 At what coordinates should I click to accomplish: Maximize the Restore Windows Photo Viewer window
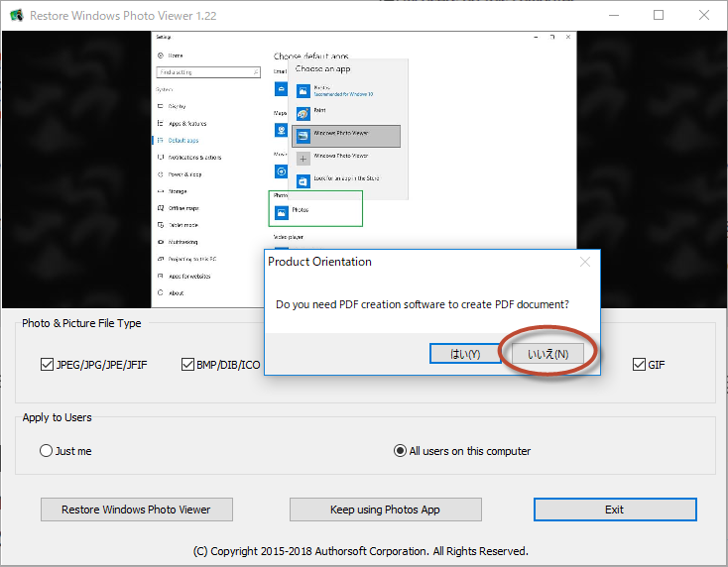tap(659, 15)
